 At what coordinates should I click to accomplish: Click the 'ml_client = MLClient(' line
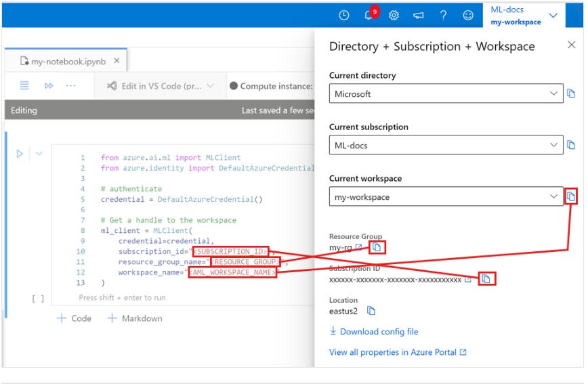click(x=146, y=230)
